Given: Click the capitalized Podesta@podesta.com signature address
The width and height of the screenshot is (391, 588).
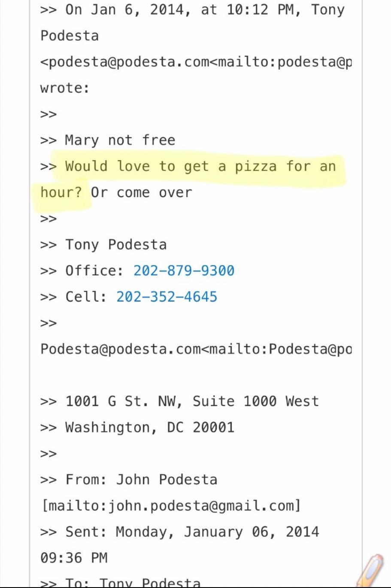Looking at the screenshot, I should [x=120, y=349].
